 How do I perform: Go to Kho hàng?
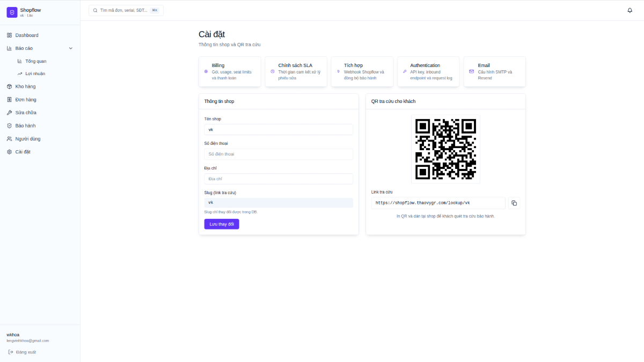40,86
